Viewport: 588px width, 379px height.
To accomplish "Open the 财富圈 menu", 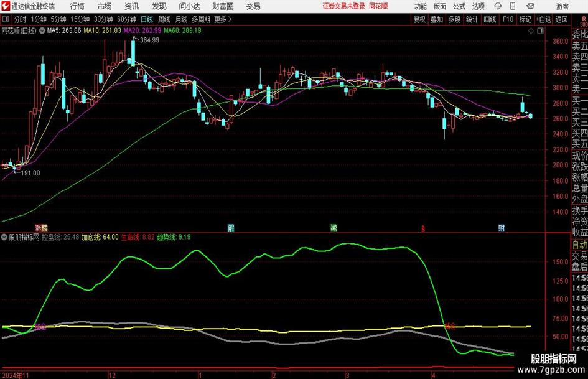I will (223, 6).
